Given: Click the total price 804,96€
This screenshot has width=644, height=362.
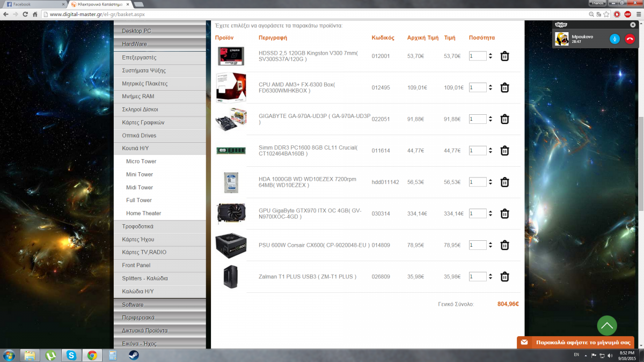Looking at the screenshot, I should tap(508, 304).
